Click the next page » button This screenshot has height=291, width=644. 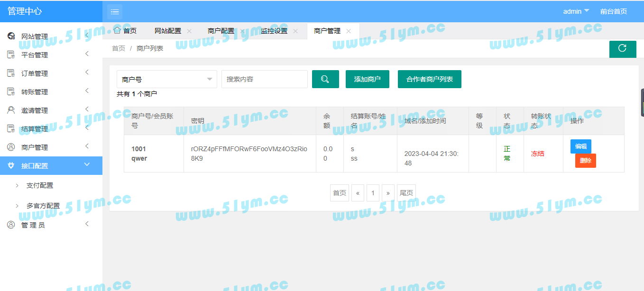(388, 193)
